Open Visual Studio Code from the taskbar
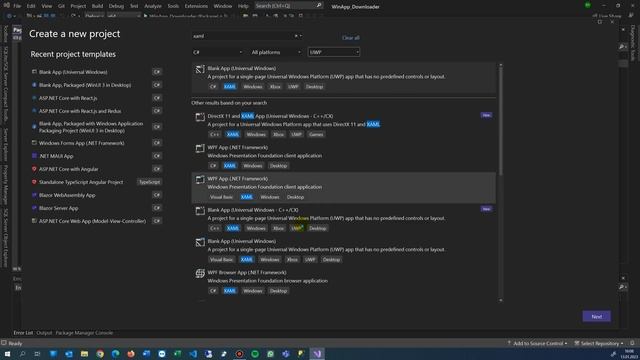This screenshot has width=640, height=360. coord(193,353)
